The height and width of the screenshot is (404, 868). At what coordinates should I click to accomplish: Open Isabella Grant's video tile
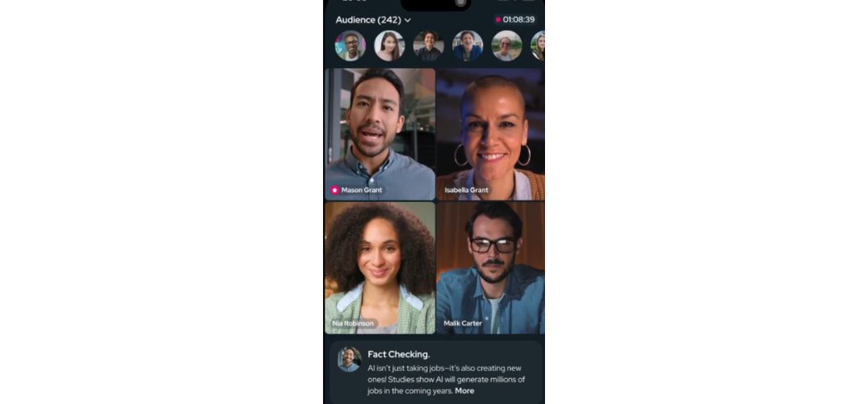(x=490, y=134)
